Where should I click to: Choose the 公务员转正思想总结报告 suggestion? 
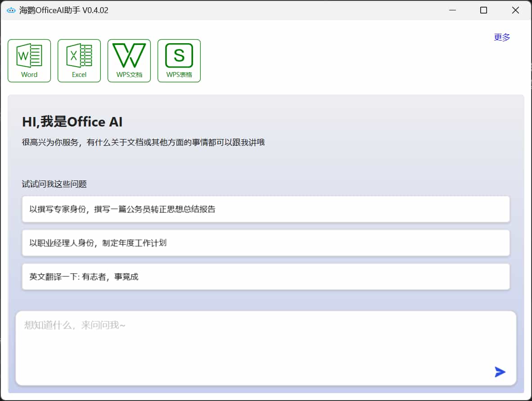coord(266,209)
